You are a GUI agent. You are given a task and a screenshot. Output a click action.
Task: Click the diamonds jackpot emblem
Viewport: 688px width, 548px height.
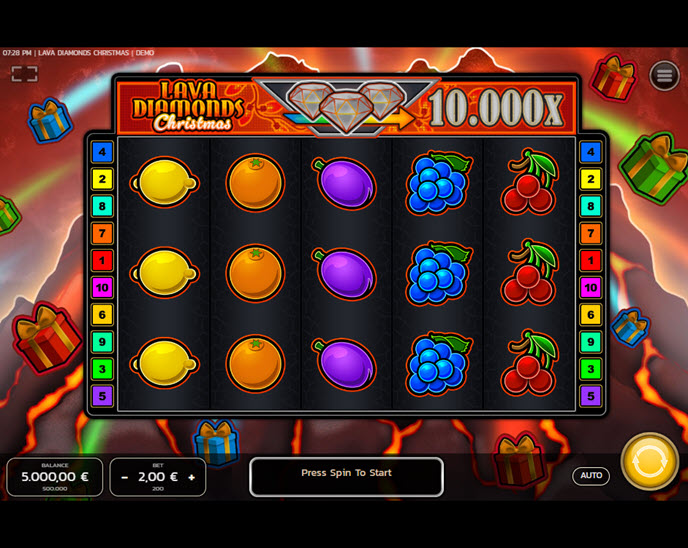[x=346, y=107]
